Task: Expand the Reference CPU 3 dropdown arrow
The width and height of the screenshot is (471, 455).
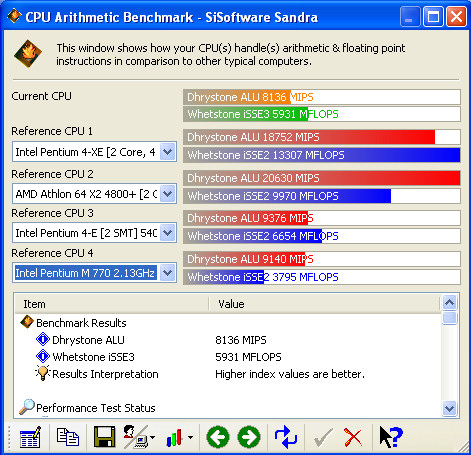Action: tap(168, 233)
